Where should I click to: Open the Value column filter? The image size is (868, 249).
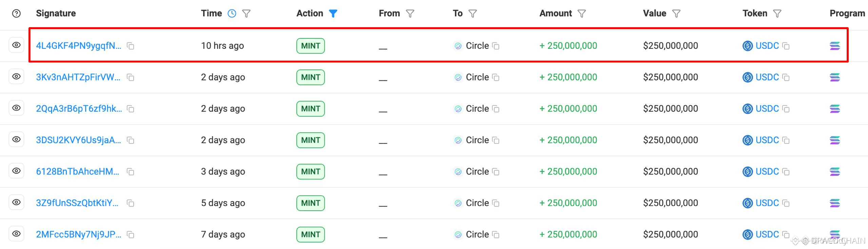point(676,14)
